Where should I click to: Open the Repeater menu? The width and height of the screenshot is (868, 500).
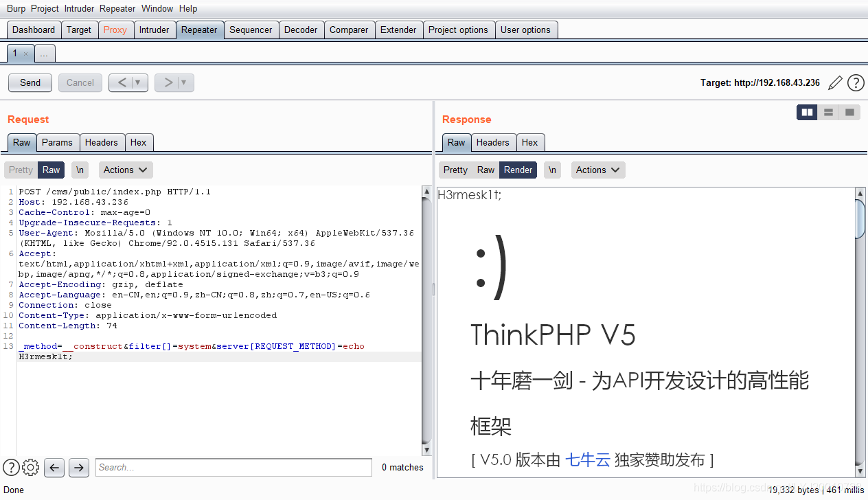117,9
